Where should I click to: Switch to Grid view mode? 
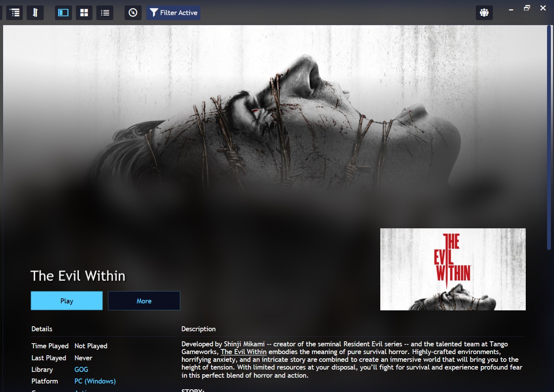tap(84, 13)
